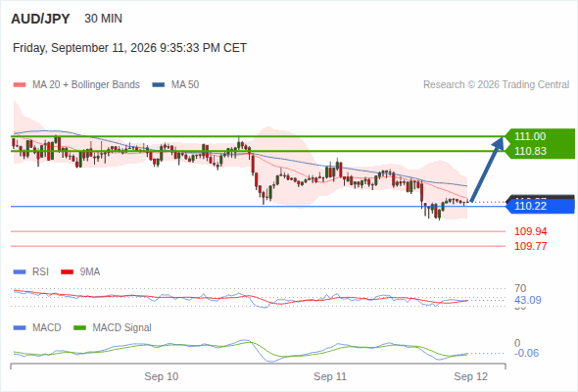
Task: Click the MA 20 + Bollinger Bands pink swatch
Action: pyautogui.click(x=20, y=85)
